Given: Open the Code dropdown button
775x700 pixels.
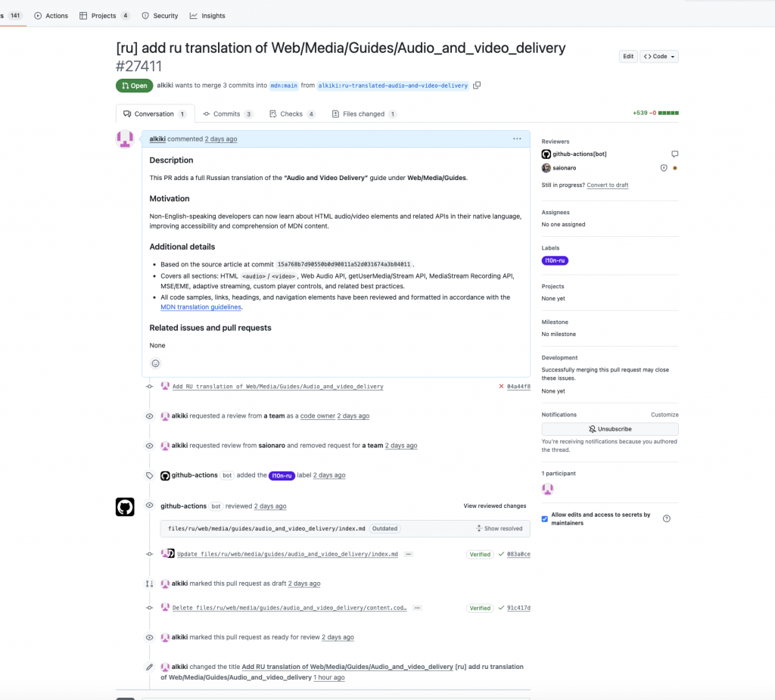Looking at the screenshot, I should 659,57.
